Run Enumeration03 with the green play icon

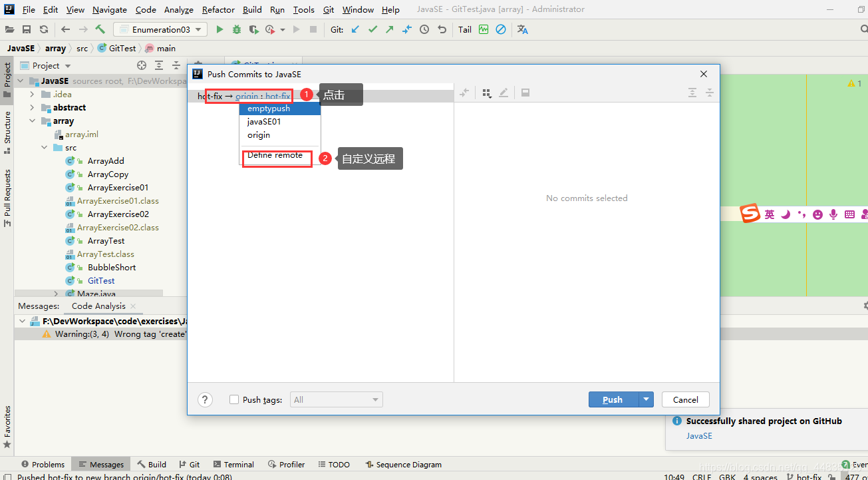coord(219,29)
